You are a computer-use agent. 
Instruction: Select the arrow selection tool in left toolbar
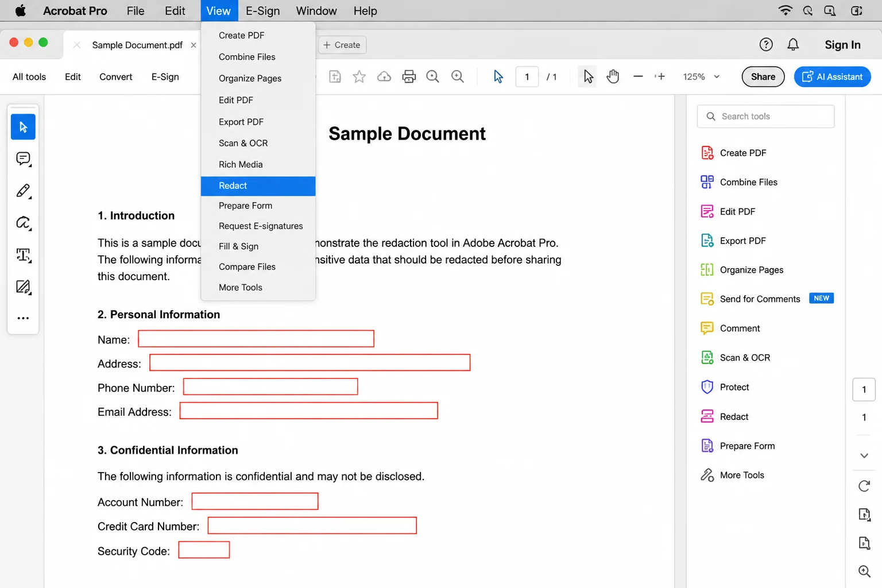23,127
